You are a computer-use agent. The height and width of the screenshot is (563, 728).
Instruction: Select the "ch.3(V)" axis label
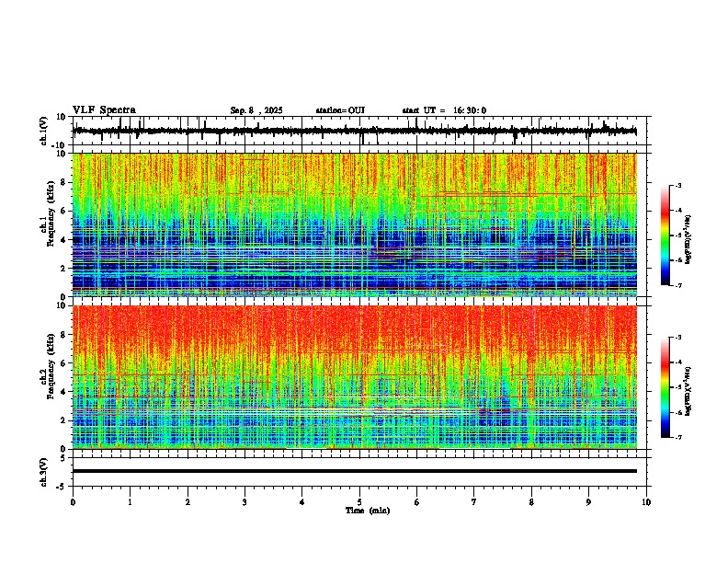(44, 472)
